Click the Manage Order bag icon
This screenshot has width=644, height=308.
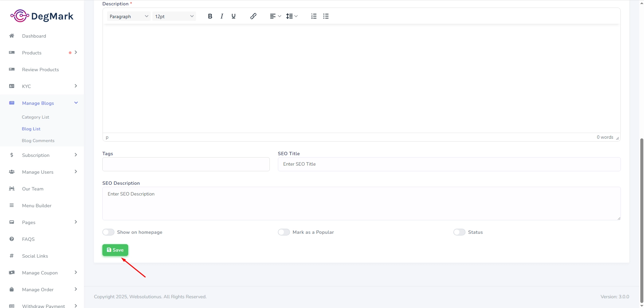pos(12,289)
